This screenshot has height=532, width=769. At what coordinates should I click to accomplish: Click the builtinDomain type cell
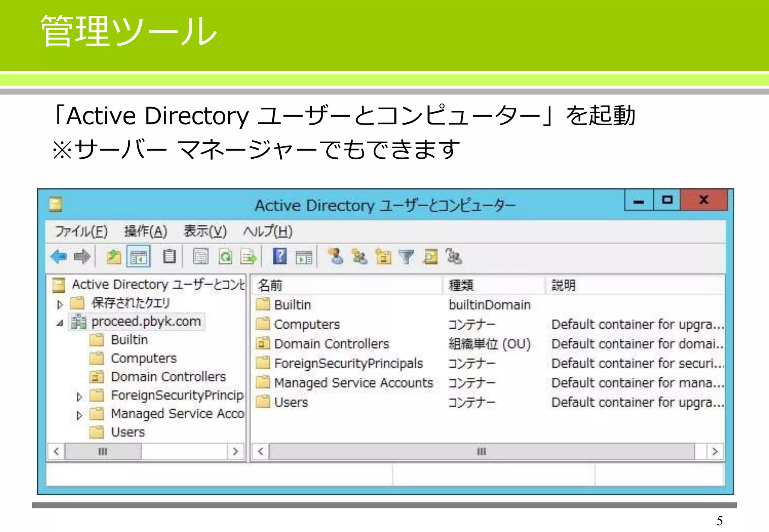(x=490, y=305)
